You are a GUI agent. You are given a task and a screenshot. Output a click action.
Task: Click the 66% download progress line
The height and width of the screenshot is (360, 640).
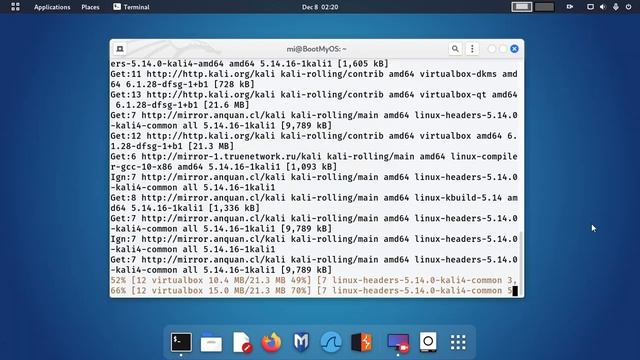click(311, 291)
